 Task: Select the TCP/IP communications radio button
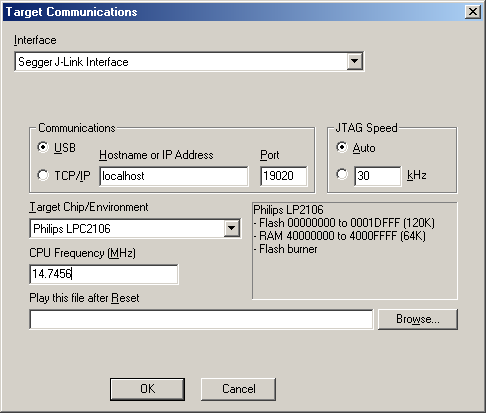[x=43, y=175]
